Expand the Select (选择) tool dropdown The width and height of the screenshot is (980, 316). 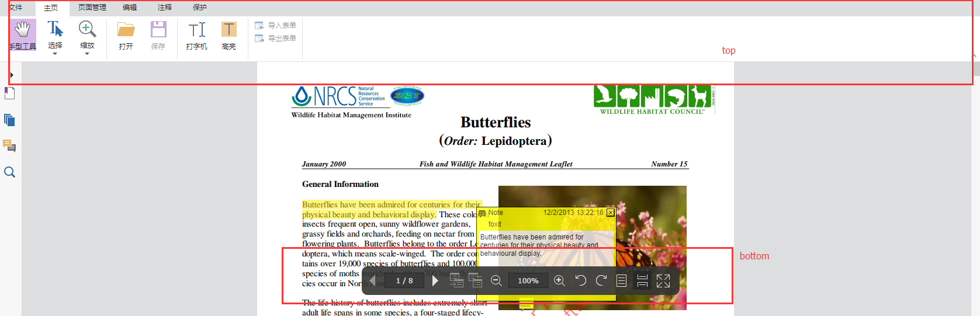55,54
